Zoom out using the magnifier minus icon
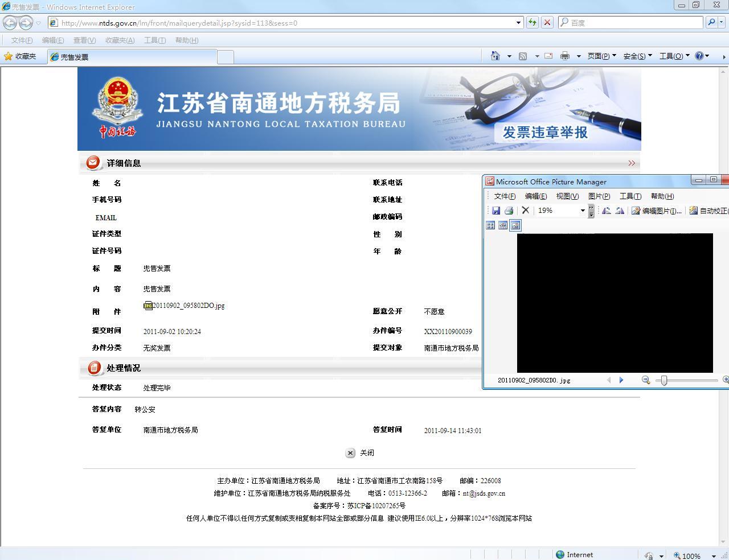729x560 pixels. pyautogui.click(x=646, y=380)
